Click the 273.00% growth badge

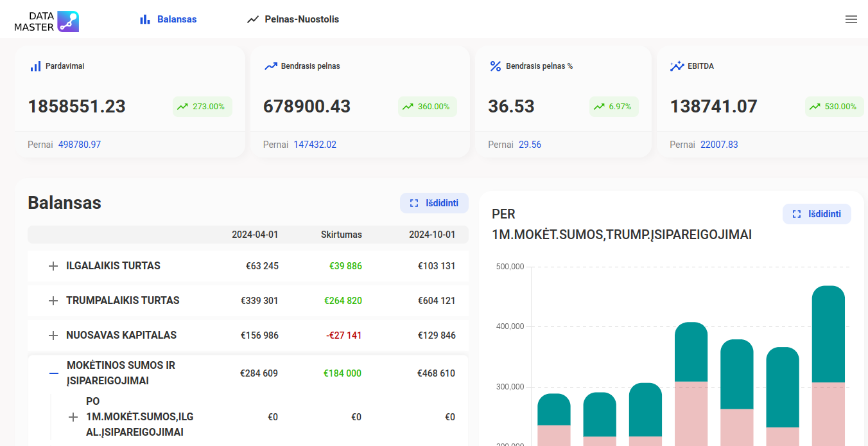(x=202, y=107)
